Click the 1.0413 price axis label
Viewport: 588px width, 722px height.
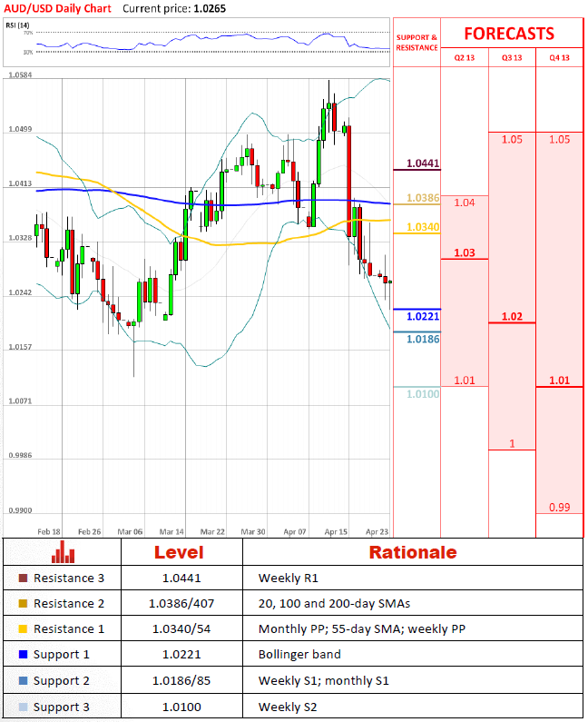20,183
